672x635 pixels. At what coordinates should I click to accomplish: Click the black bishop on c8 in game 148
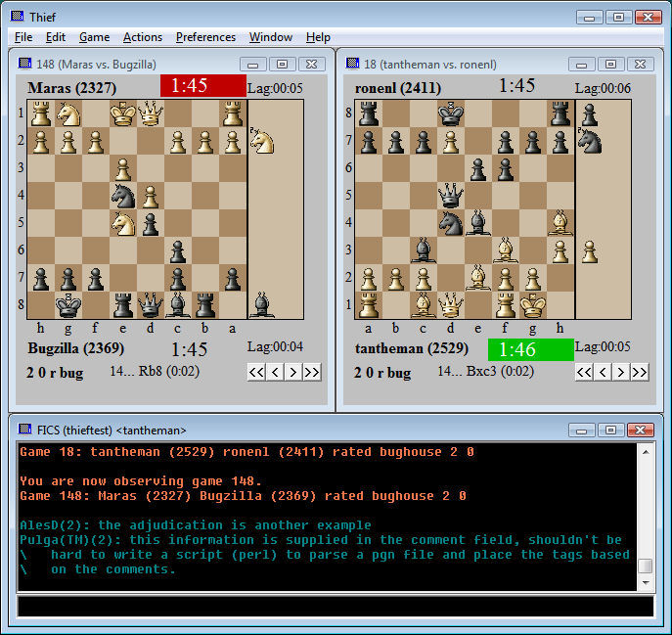coord(178,305)
